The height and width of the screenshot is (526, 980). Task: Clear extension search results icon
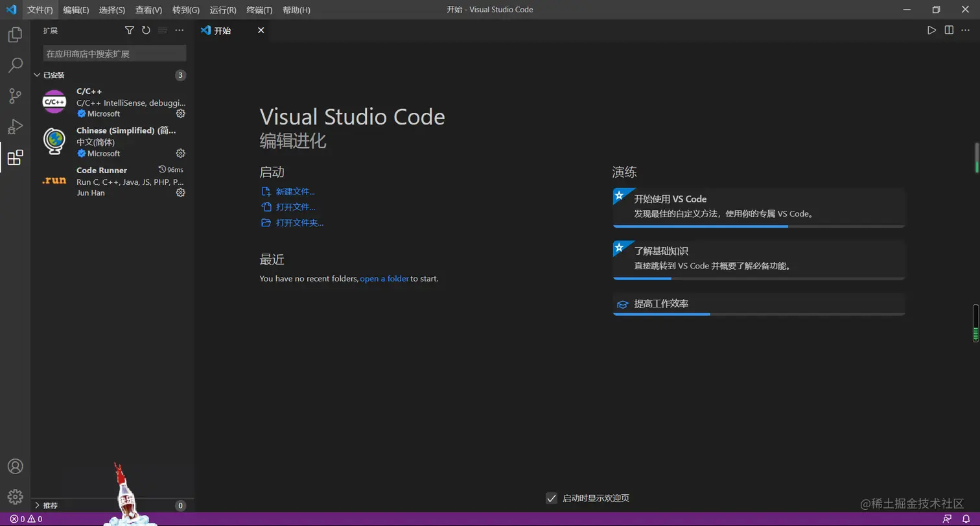pos(163,30)
